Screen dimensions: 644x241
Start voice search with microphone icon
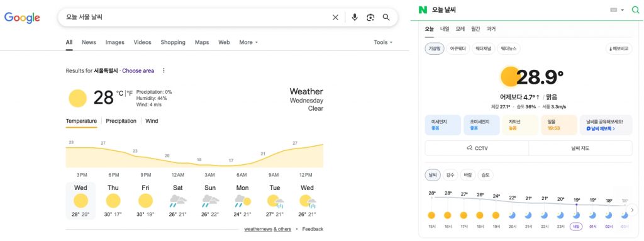tap(355, 17)
